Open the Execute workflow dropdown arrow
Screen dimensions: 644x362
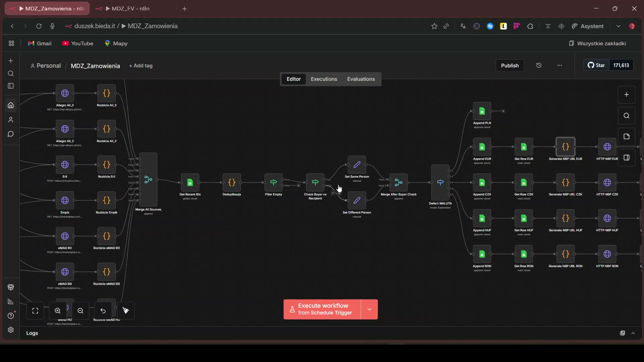(x=369, y=309)
